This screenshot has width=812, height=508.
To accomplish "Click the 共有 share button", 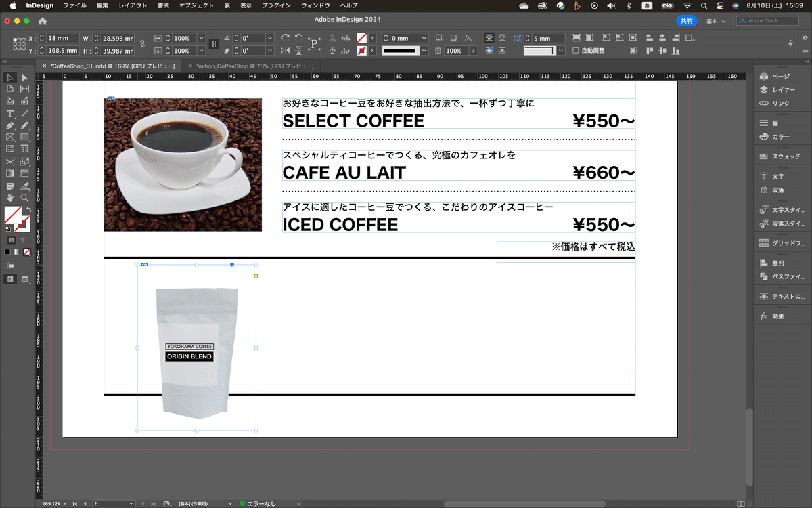I will point(687,21).
